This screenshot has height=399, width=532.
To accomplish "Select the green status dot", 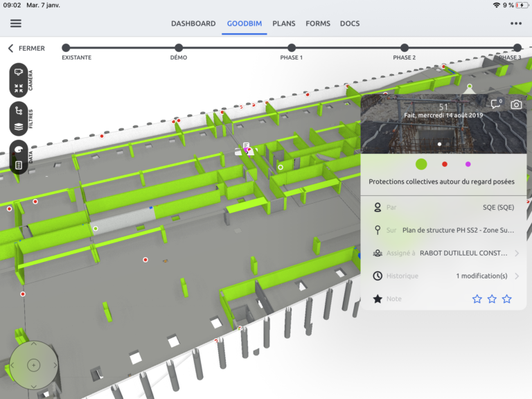I will (420, 164).
